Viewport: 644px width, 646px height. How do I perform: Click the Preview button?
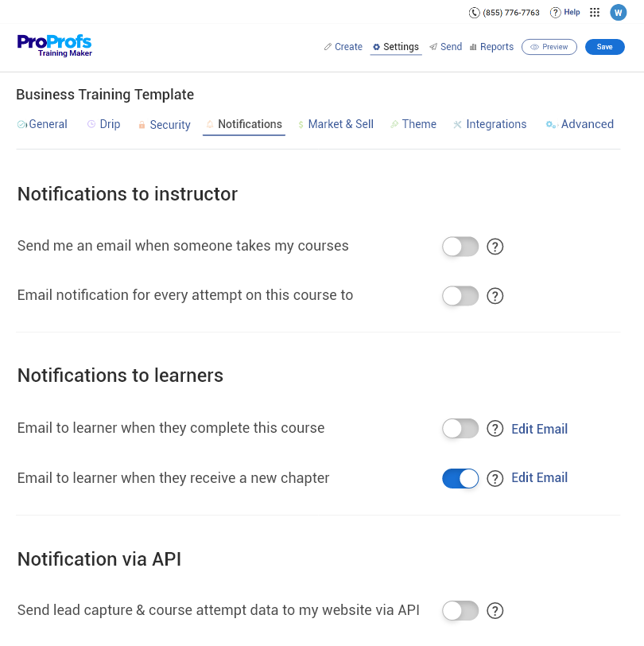[x=549, y=47]
